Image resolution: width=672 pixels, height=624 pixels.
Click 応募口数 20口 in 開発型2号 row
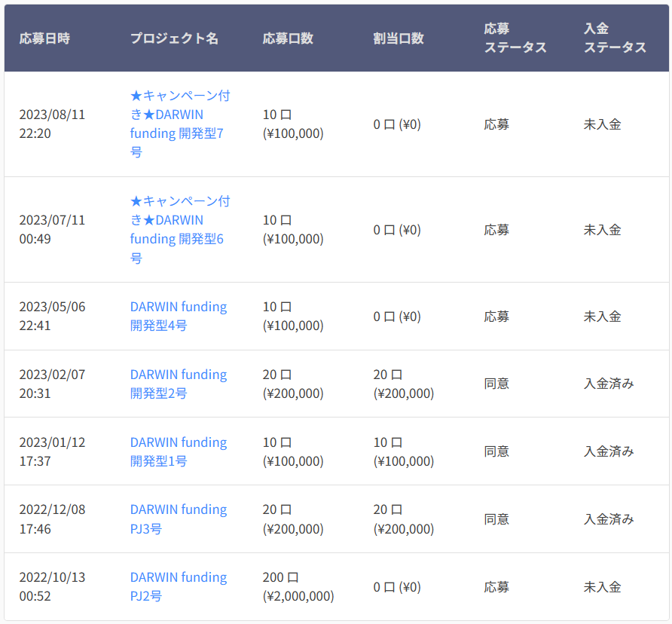pyautogui.click(x=293, y=384)
